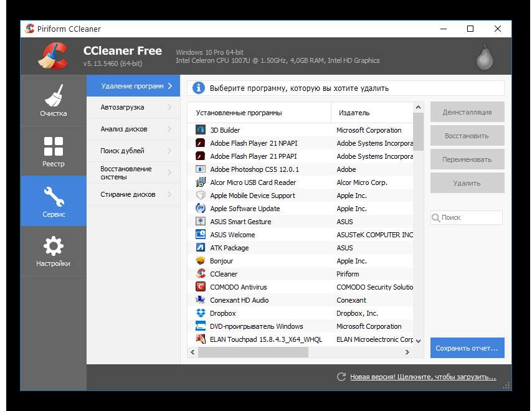
Task: Select ELAN Touchpad 15.8.4.3_X64_WHQL entry
Action: pos(266,339)
